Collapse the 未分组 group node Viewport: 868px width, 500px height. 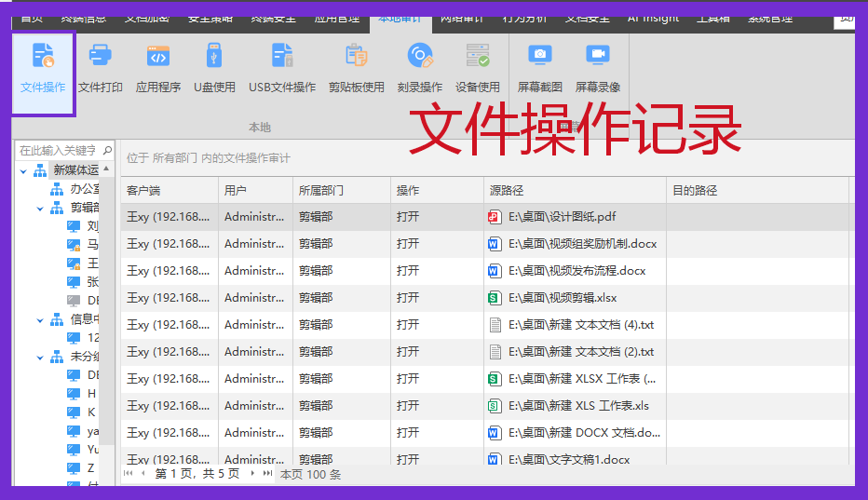[40, 358]
